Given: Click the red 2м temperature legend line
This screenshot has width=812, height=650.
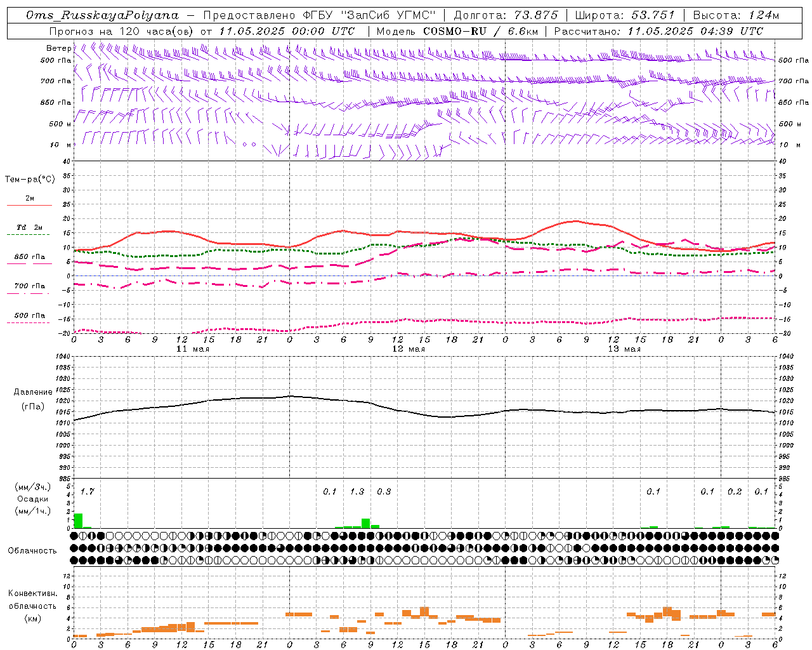Looking at the screenshot, I should click(x=29, y=205).
